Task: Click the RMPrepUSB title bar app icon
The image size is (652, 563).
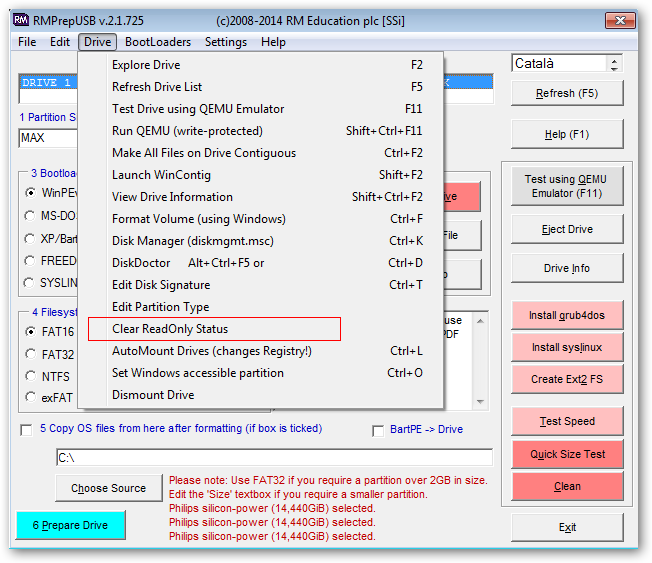Action: tap(21, 20)
